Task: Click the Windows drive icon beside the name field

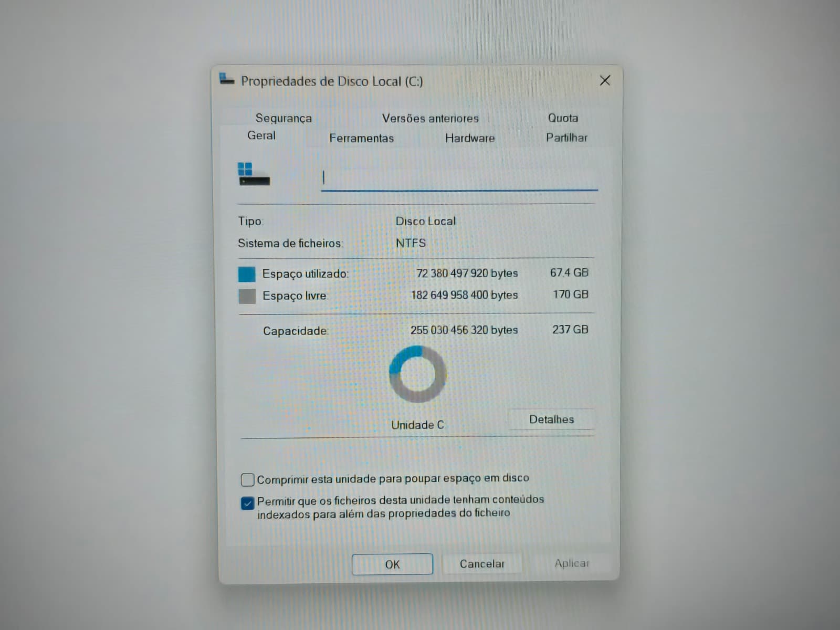Action: pos(254,174)
